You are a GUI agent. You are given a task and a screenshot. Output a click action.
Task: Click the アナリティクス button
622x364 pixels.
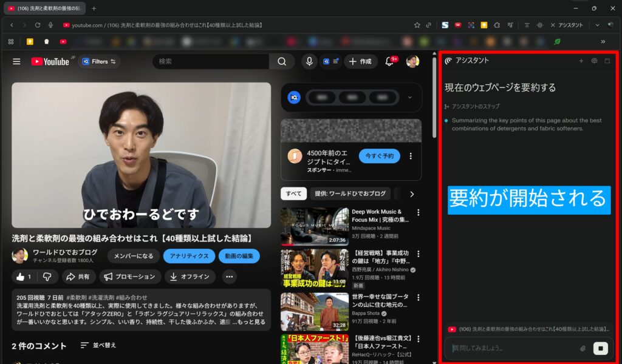189,256
